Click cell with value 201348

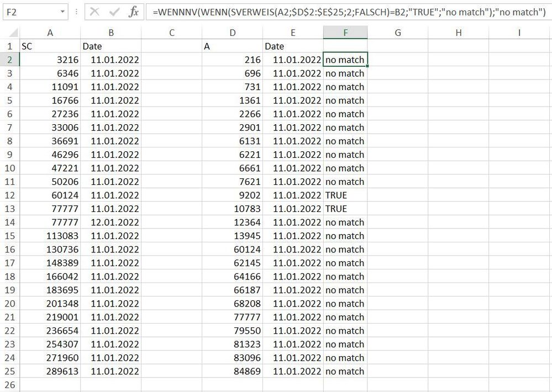point(50,304)
